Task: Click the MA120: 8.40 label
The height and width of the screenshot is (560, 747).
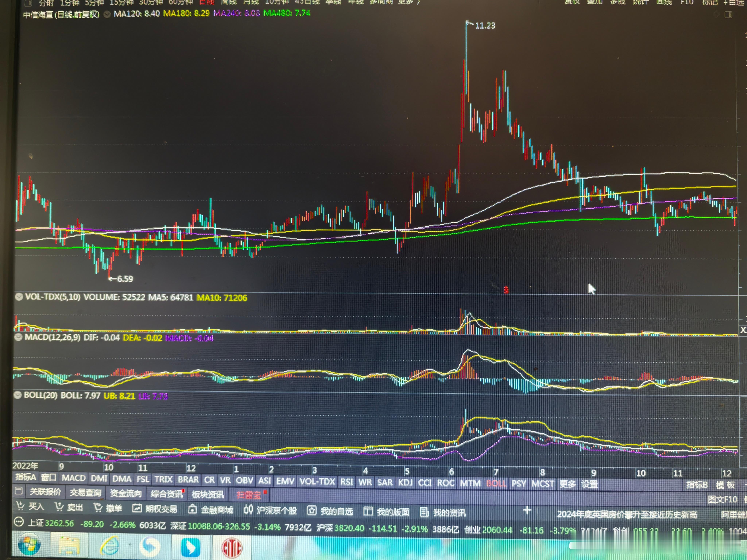Action: pos(136,13)
